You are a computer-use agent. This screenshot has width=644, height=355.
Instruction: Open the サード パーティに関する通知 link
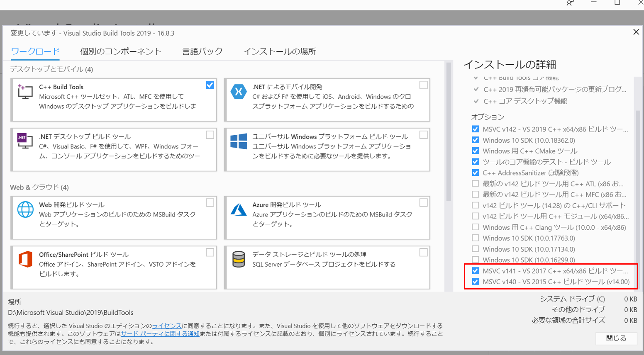[160, 333]
